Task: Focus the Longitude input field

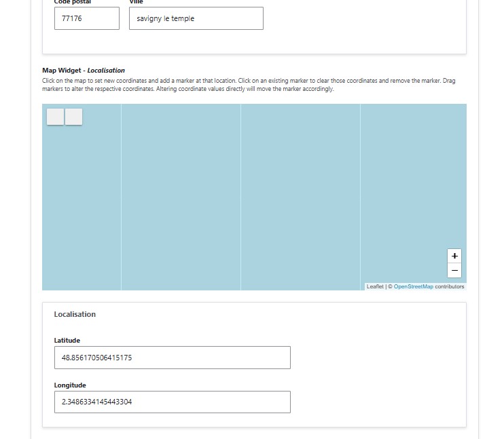Action: (x=172, y=402)
